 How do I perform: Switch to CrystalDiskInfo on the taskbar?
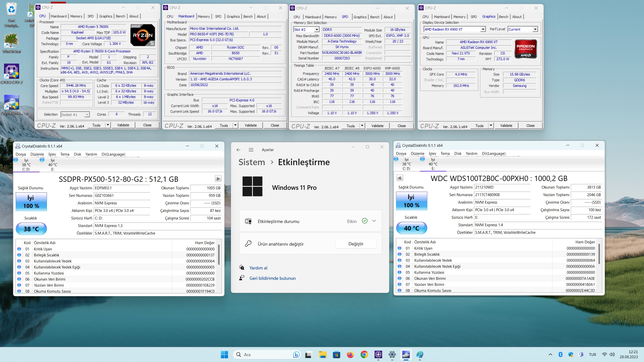406,354
